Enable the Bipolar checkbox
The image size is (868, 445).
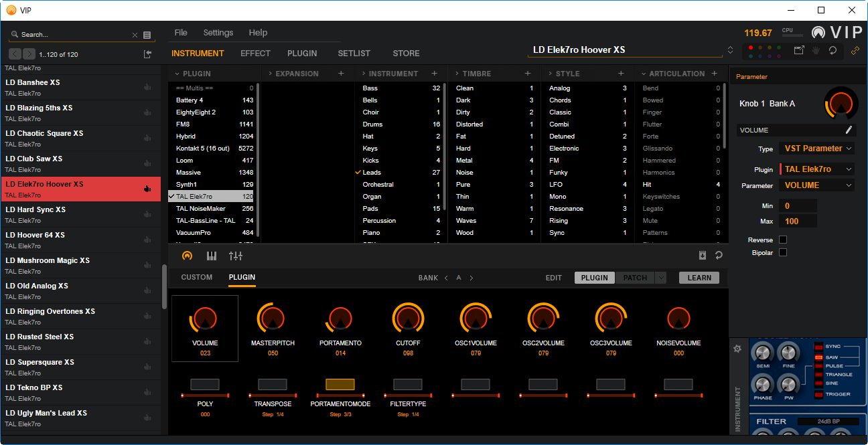(783, 252)
